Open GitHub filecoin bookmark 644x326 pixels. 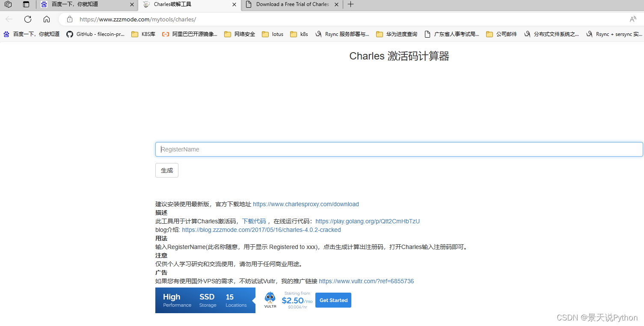(x=95, y=34)
